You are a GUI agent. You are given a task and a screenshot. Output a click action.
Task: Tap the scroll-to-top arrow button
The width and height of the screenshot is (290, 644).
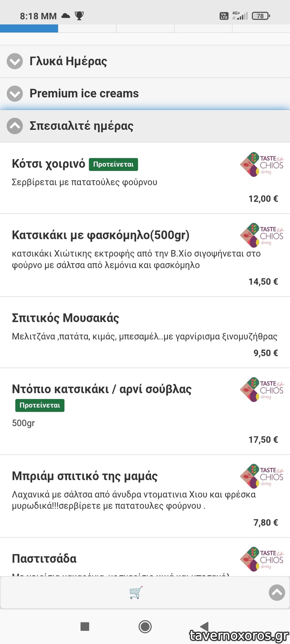(277, 593)
